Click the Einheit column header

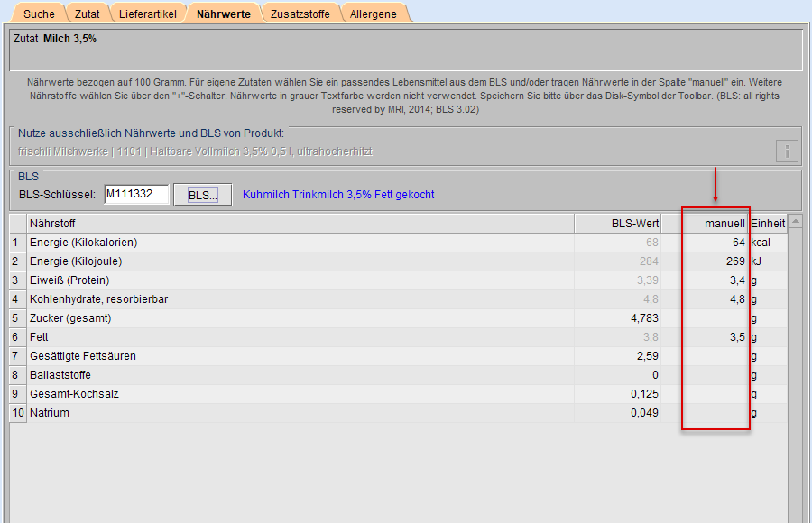tap(768, 224)
